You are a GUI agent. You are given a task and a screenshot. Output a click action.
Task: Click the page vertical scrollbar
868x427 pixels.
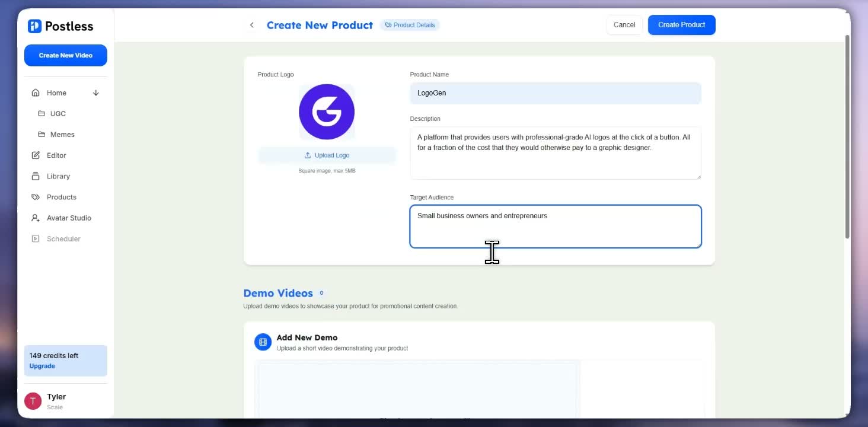[x=847, y=137]
